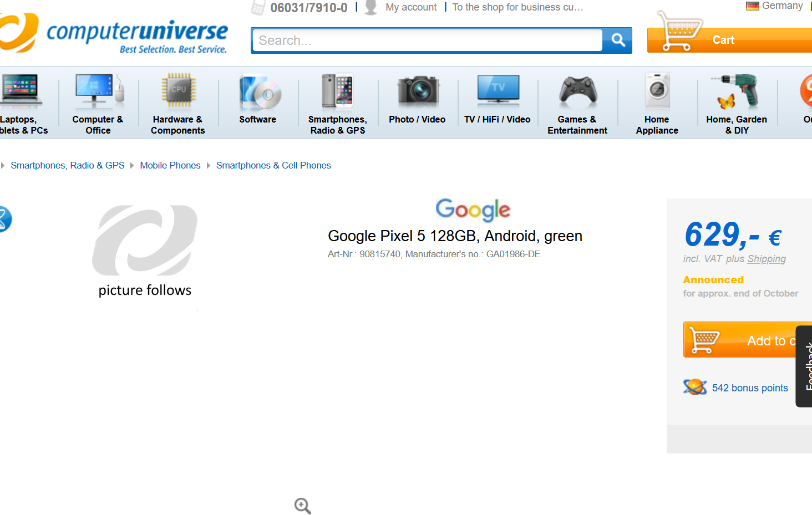This screenshot has width=812, height=515.
Task: Open the Home Appliance category
Action: 657,125
